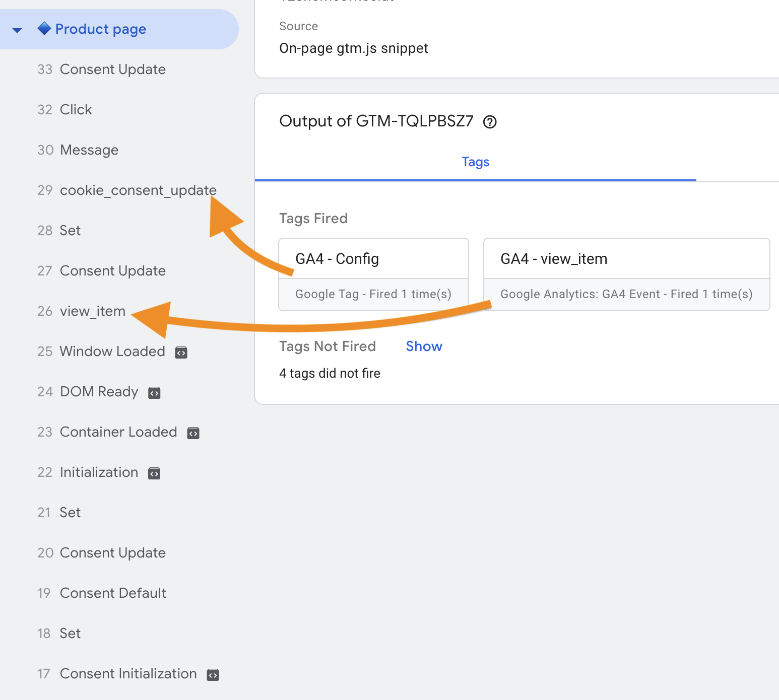Switch to the Tags tab
Screen dimensions: 779x700
tap(475, 162)
